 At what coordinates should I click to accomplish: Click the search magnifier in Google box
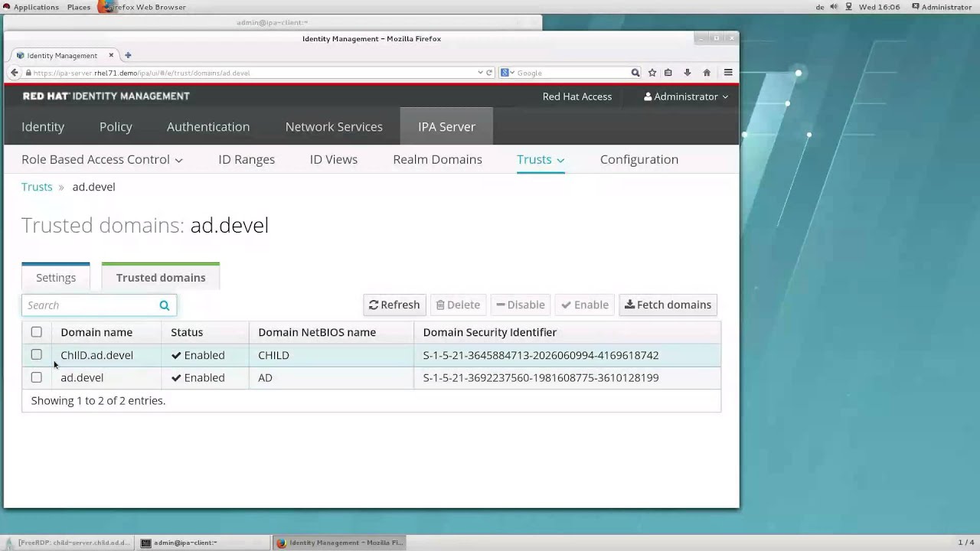[x=635, y=73]
